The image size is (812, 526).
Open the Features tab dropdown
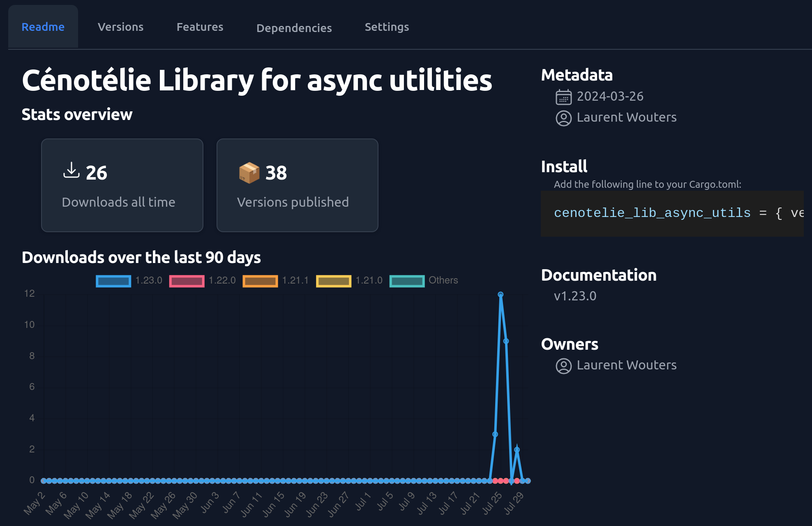(x=200, y=27)
